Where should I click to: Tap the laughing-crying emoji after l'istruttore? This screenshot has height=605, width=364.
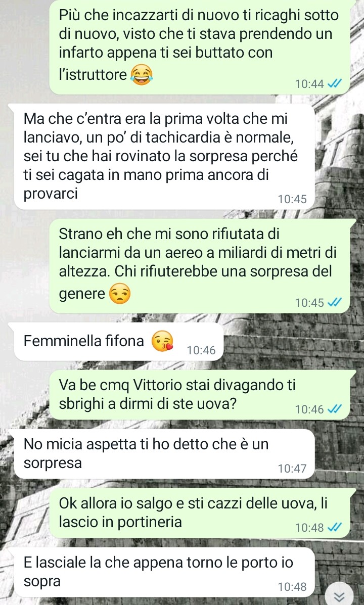point(141,74)
